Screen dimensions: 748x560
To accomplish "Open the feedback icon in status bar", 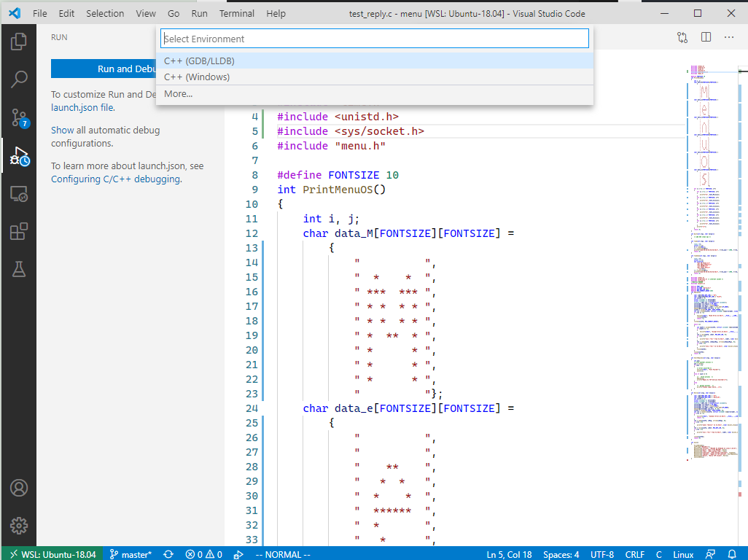I will tap(710, 554).
